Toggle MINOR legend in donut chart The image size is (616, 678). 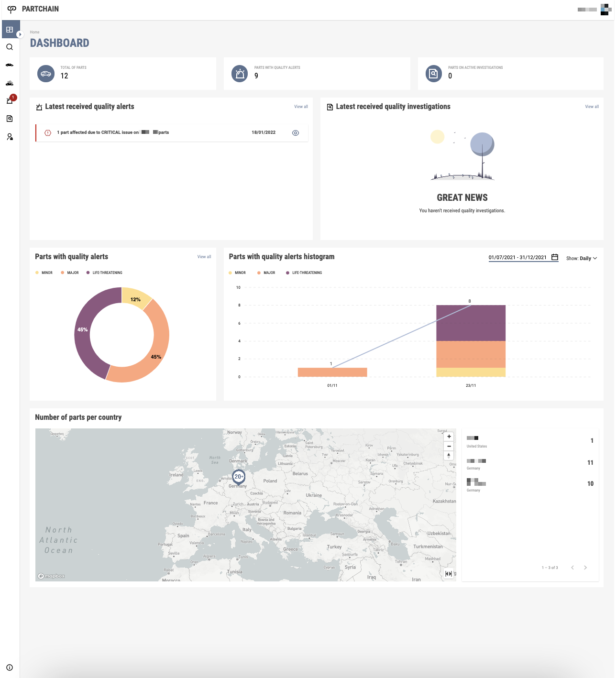[44, 273]
